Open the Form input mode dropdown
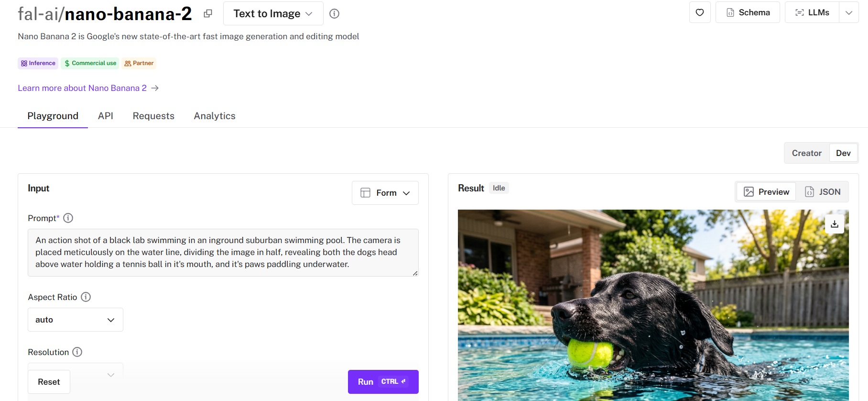Screen dimensions: 868x401 (385, 193)
